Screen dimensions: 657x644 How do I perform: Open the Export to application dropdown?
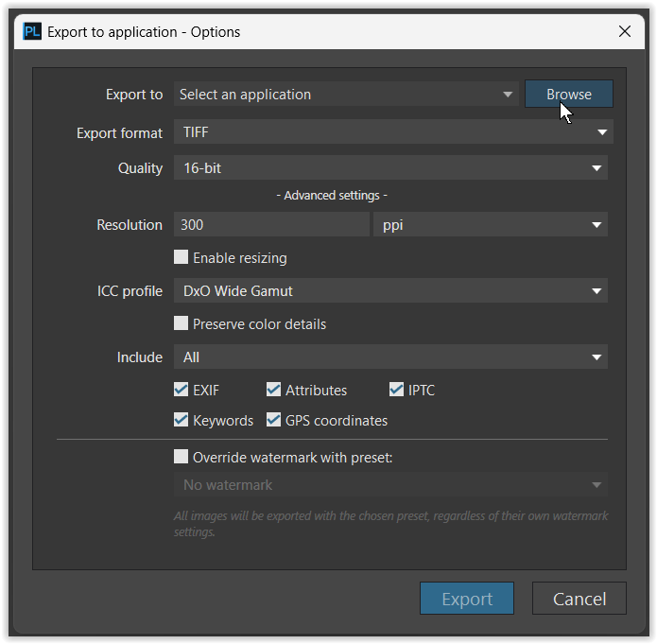tap(345, 95)
